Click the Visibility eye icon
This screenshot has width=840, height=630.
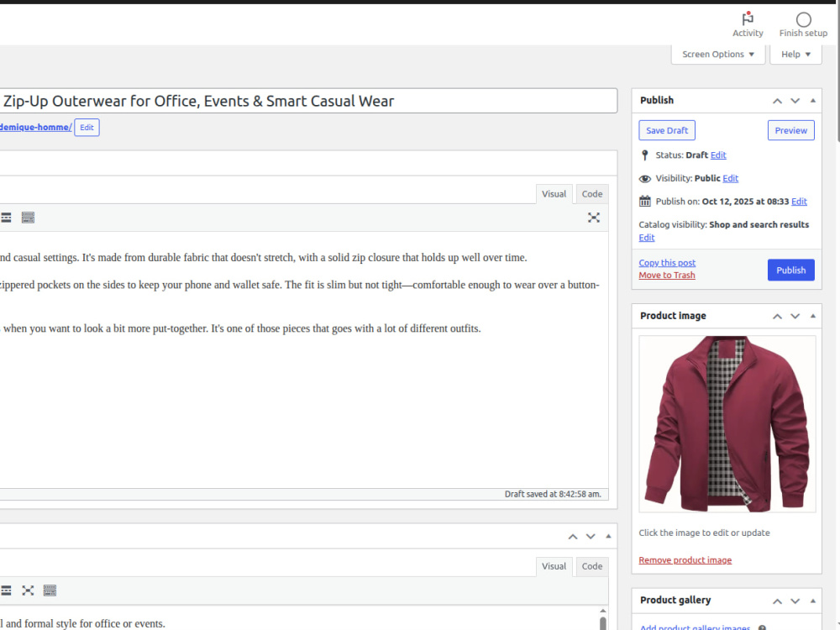pyautogui.click(x=644, y=179)
